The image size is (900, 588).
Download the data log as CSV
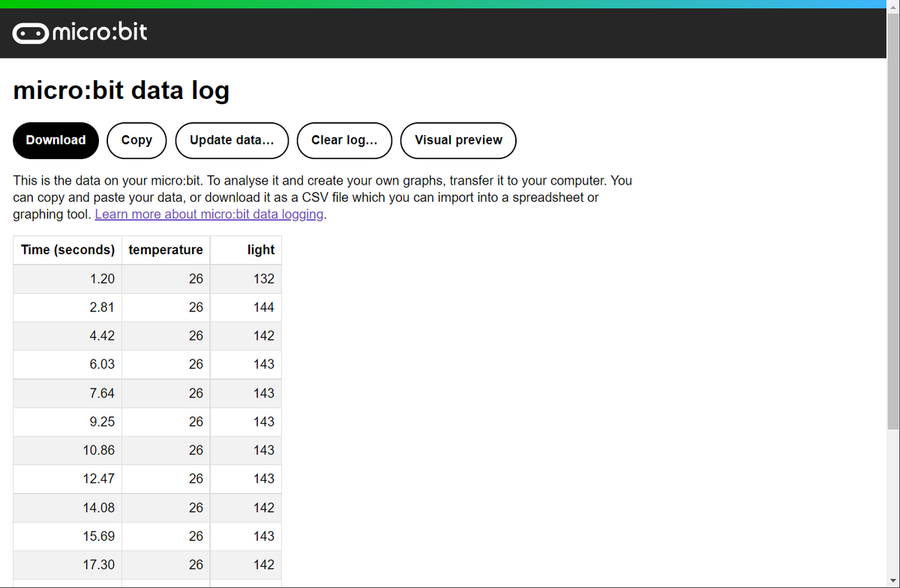[56, 140]
